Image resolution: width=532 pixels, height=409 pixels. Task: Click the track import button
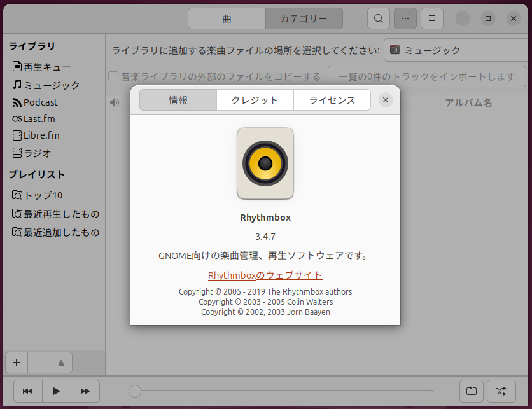(426, 76)
